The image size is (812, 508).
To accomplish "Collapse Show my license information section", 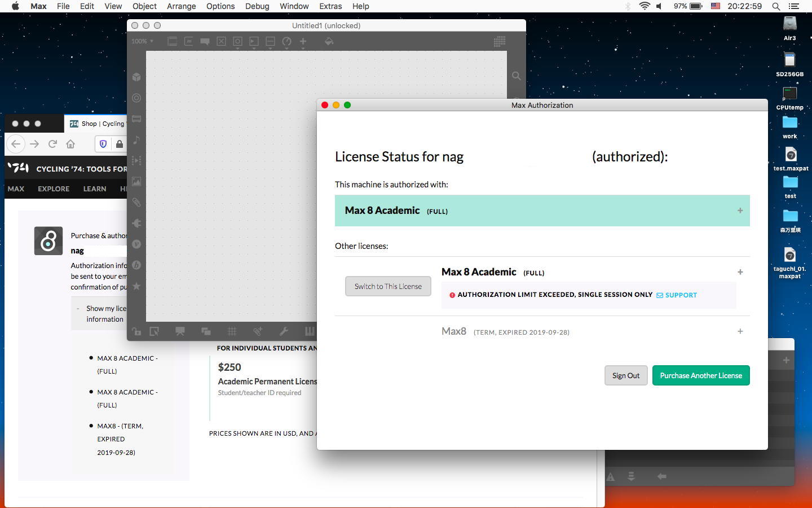I will click(x=78, y=309).
